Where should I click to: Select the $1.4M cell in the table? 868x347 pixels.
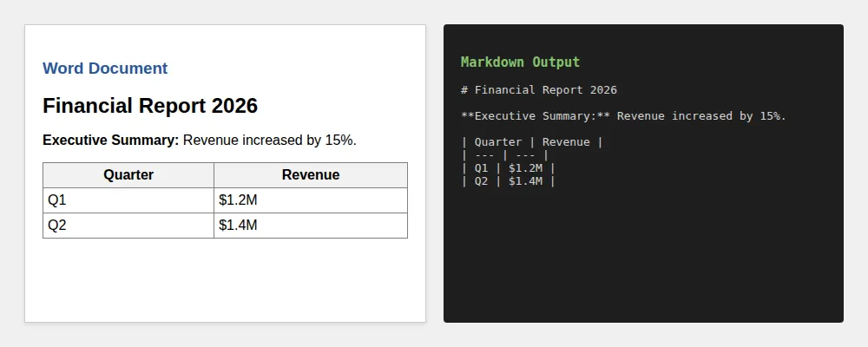(311, 226)
